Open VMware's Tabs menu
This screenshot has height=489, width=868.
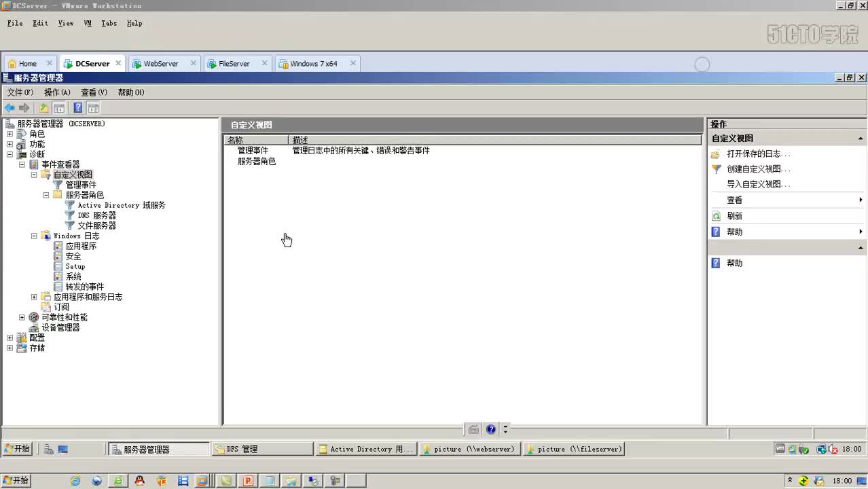pyautogui.click(x=109, y=23)
